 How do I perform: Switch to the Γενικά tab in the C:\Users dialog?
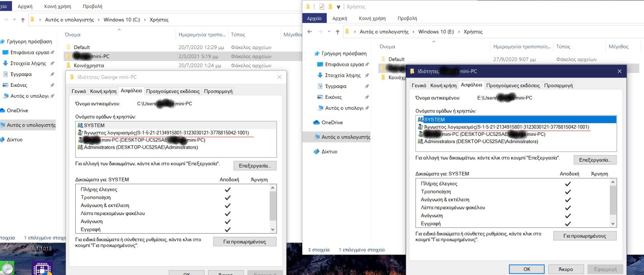[78, 91]
